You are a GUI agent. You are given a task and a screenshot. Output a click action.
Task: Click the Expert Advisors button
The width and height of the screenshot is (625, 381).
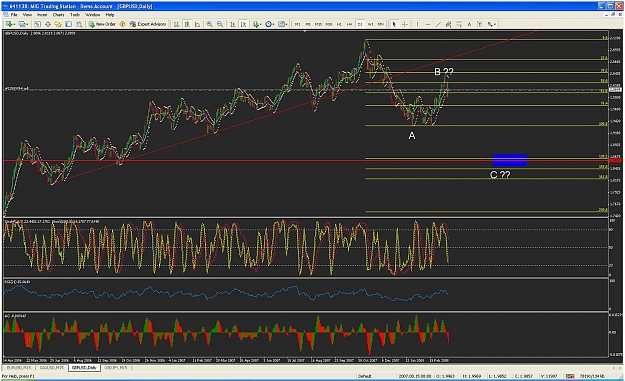click(148, 24)
